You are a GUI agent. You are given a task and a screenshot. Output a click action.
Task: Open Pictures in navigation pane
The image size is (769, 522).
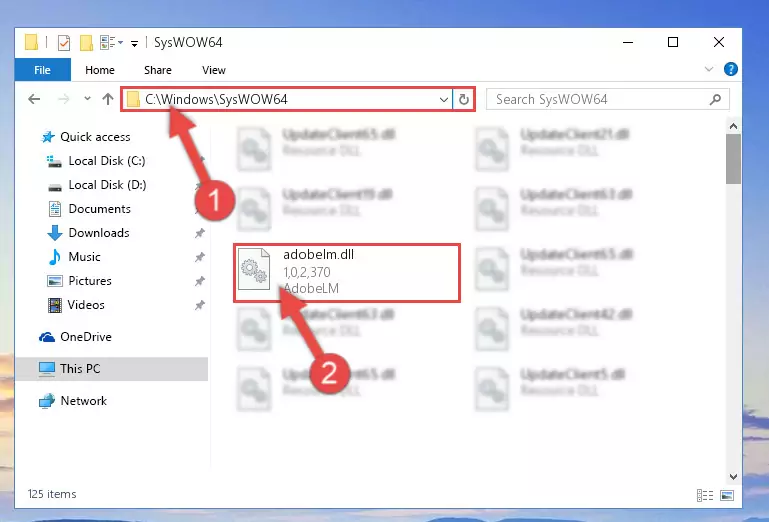(x=90, y=281)
